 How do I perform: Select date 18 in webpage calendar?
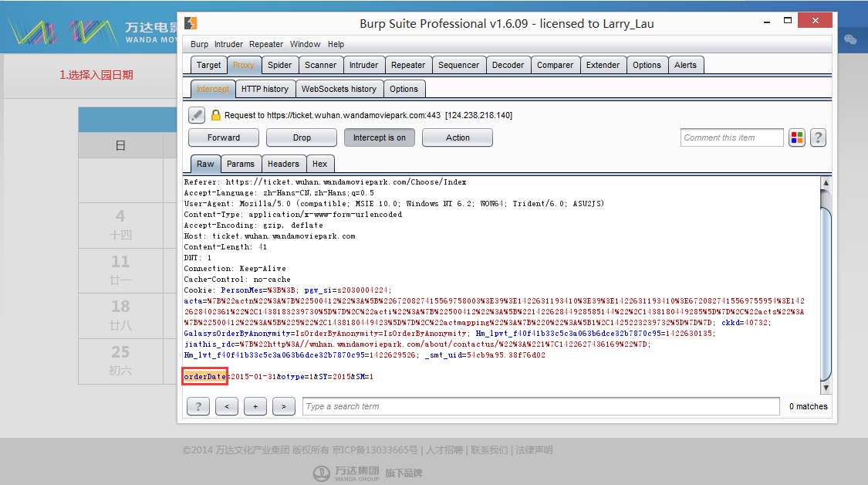click(120, 315)
